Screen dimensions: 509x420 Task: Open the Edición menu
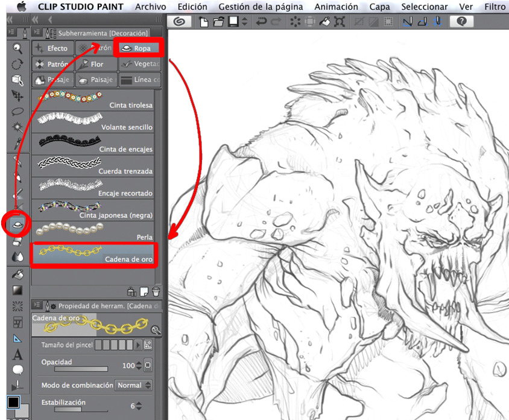[x=192, y=7]
